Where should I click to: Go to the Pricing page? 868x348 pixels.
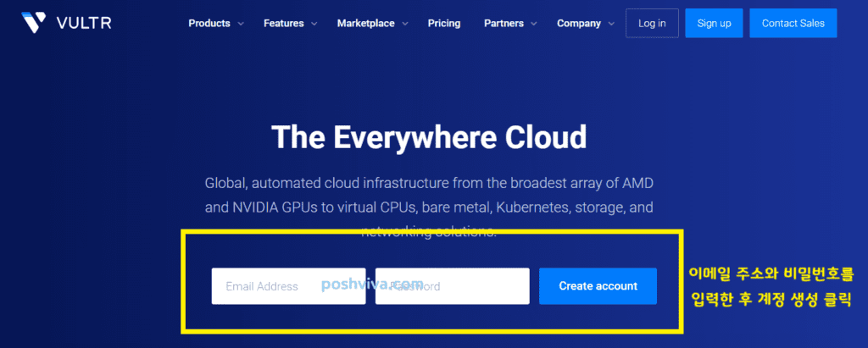(x=444, y=23)
